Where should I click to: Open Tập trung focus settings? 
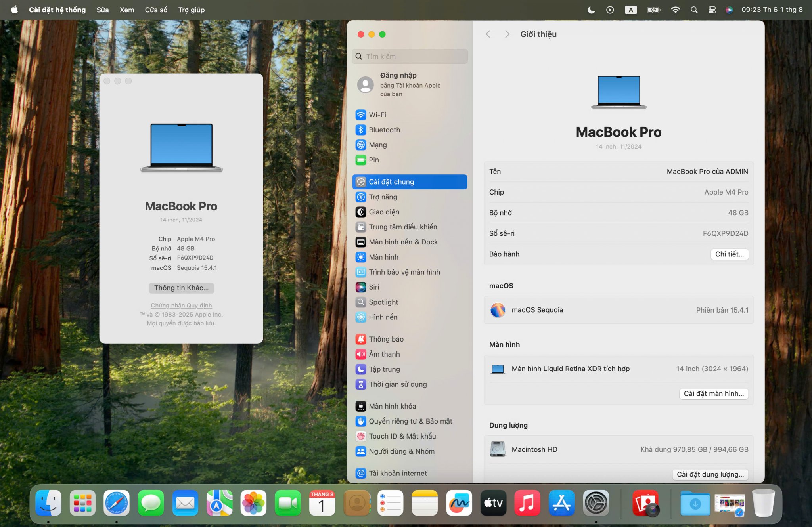click(410, 369)
